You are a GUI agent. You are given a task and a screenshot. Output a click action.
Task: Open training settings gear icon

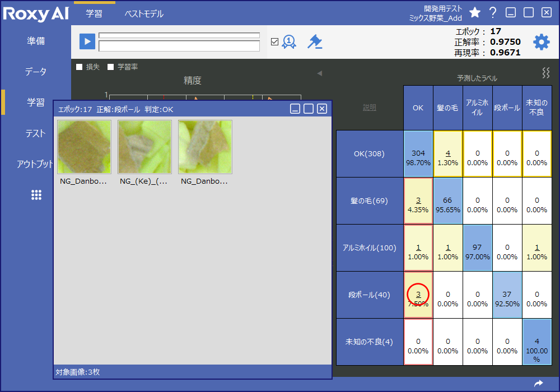point(541,42)
